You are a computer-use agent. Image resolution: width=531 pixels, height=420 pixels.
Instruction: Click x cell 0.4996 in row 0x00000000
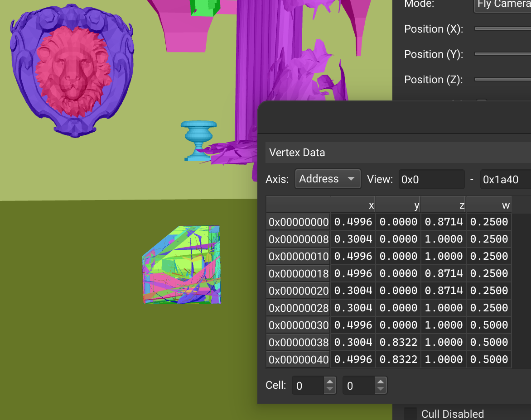coord(353,222)
